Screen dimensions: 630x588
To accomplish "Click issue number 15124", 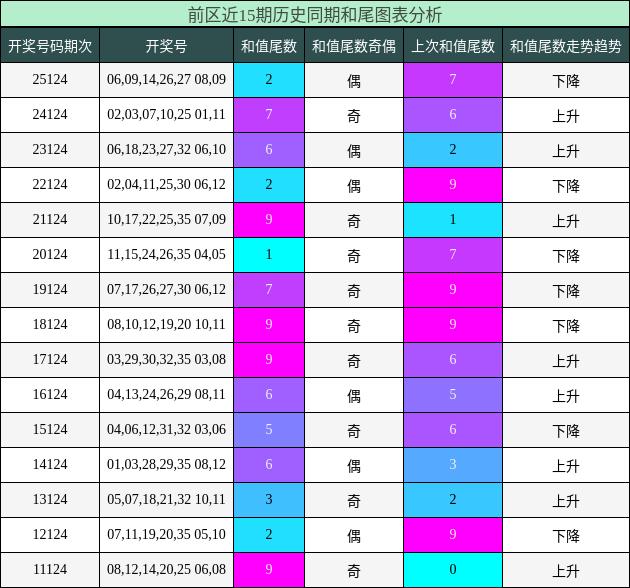I will tap(50, 429).
